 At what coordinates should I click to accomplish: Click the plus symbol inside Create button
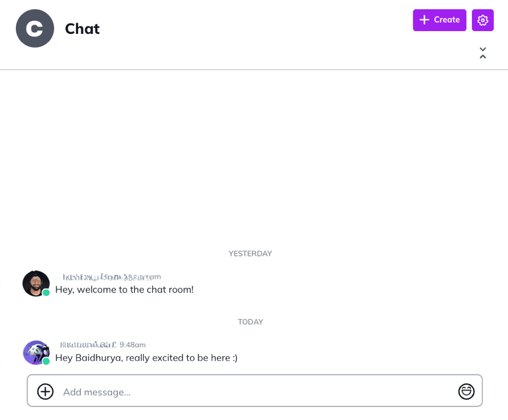click(424, 20)
